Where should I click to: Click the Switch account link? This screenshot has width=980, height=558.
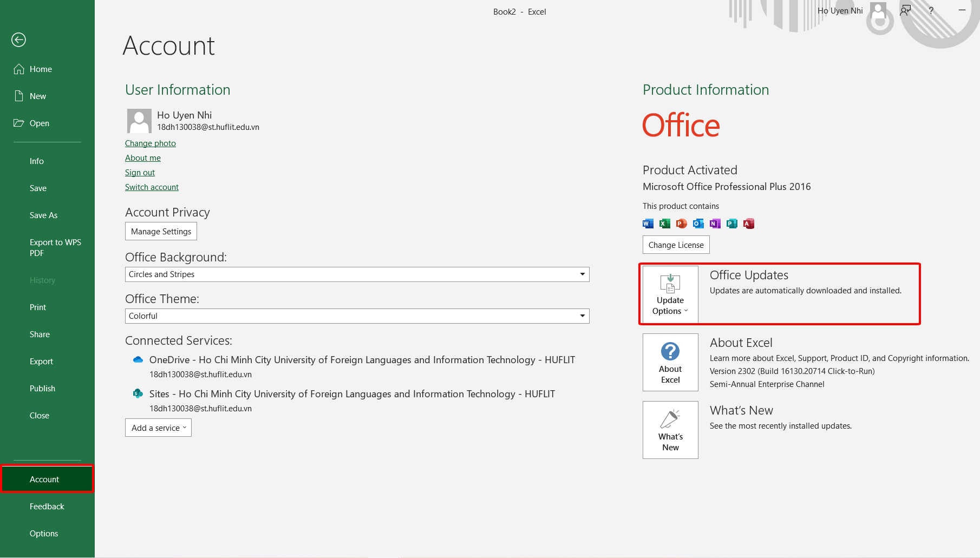152,187
